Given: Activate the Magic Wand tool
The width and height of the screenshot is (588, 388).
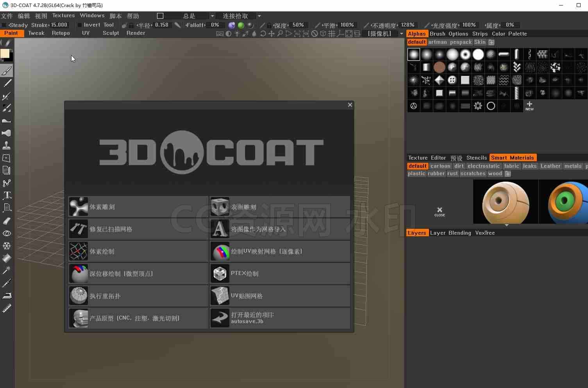Looking at the screenshot, I should [x=7, y=270].
